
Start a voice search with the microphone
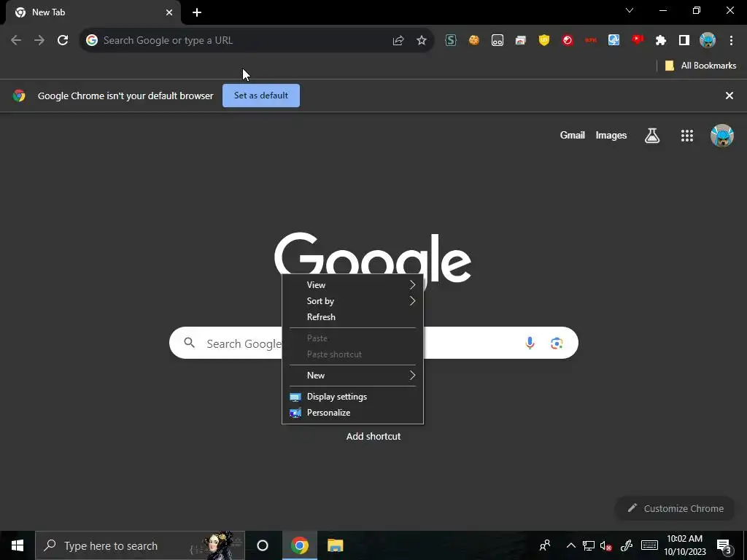click(x=530, y=343)
